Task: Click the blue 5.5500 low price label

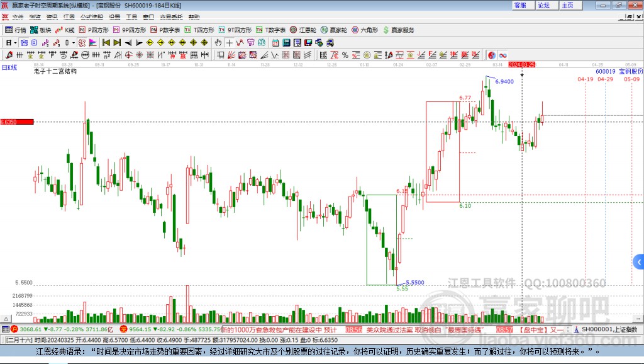Action: pos(415,283)
